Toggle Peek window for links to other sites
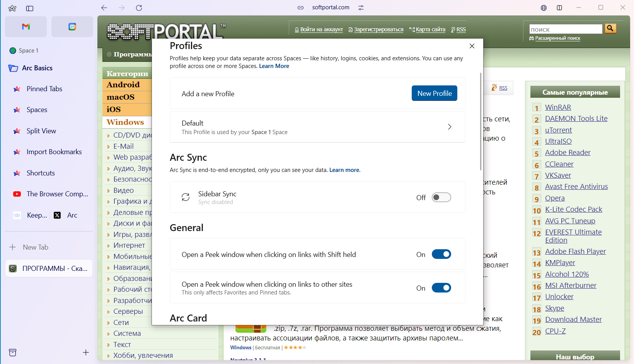 point(441,288)
